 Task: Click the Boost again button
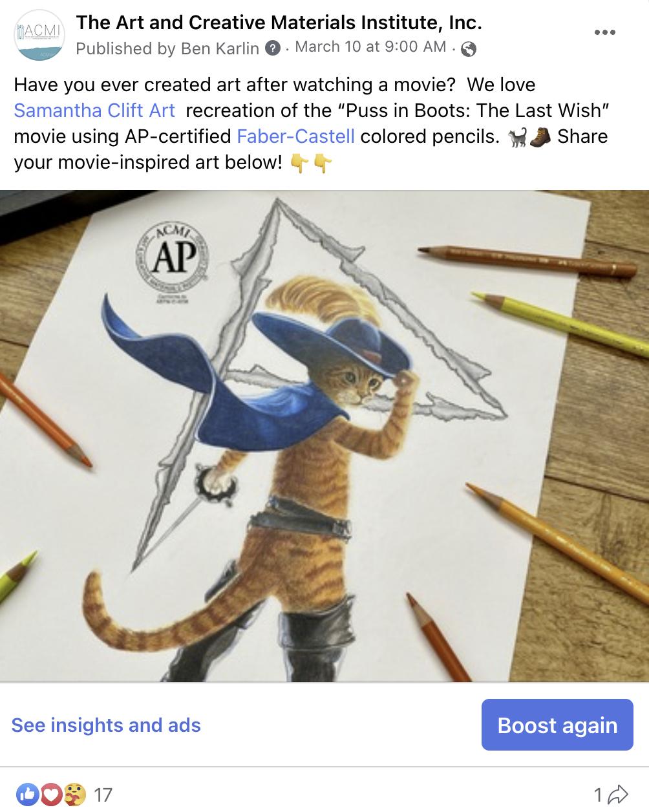(x=557, y=725)
